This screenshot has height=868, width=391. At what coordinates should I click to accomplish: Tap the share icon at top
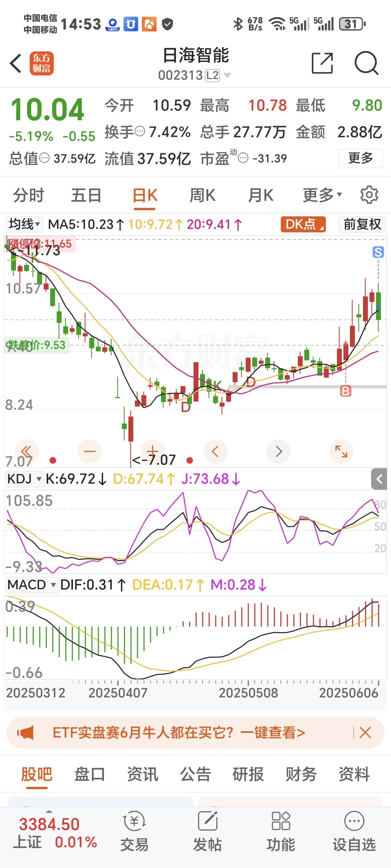(322, 63)
